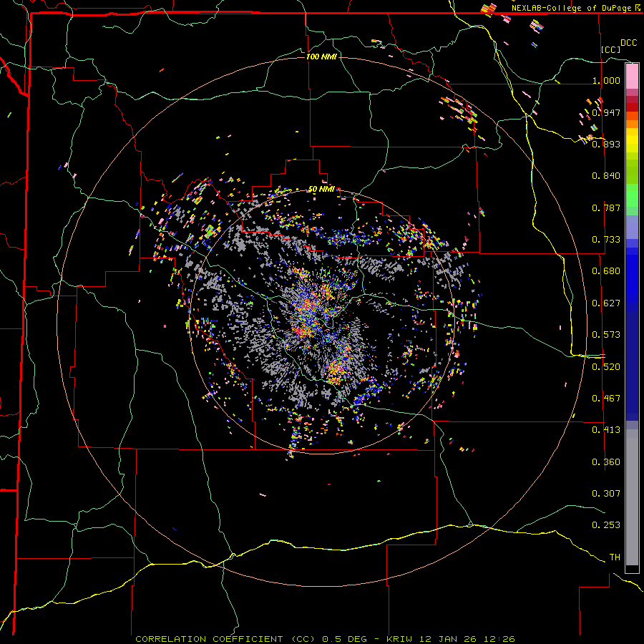This screenshot has width=644, height=644.
Task: Click the DCC label above the color scale
Action: point(628,43)
